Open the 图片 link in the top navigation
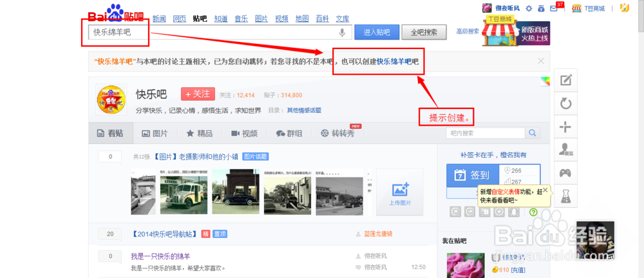The width and height of the screenshot is (644, 278). tap(261, 19)
